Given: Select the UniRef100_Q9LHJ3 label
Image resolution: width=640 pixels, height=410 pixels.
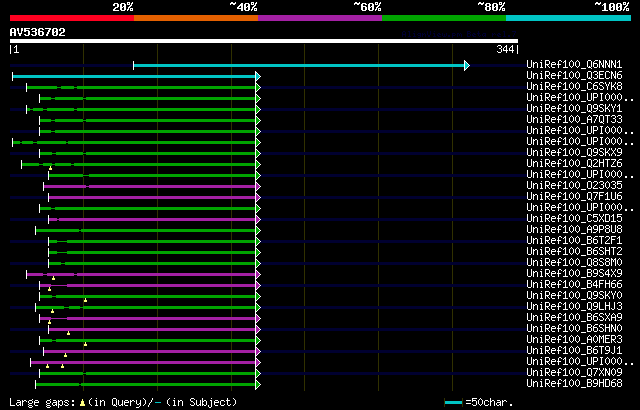Looking at the screenshot, I should coord(574,307).
